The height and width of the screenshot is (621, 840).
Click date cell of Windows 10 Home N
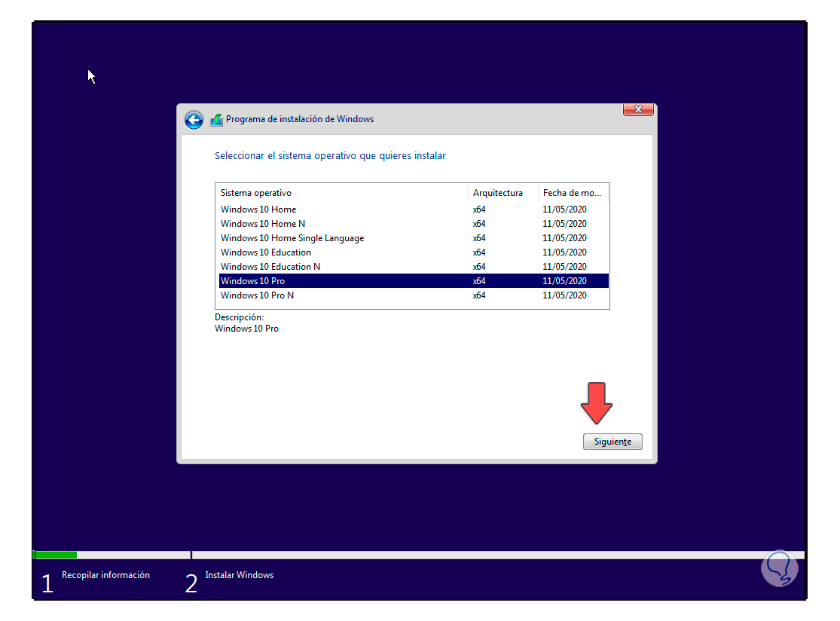[564, 224]
